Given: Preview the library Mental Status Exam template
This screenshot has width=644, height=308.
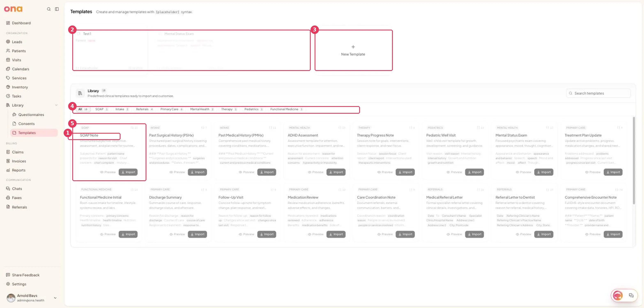Looking at the screenshot, I should [523, 172].
